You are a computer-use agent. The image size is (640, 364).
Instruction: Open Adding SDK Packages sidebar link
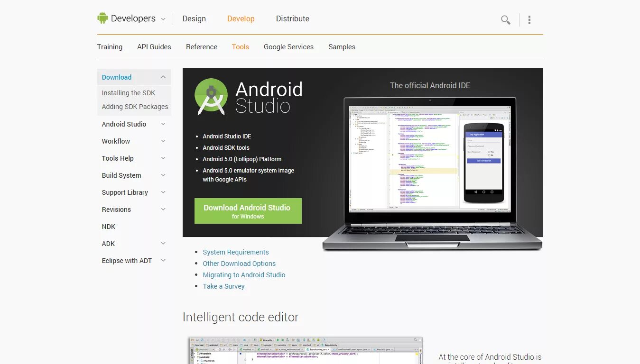point(135,107)
